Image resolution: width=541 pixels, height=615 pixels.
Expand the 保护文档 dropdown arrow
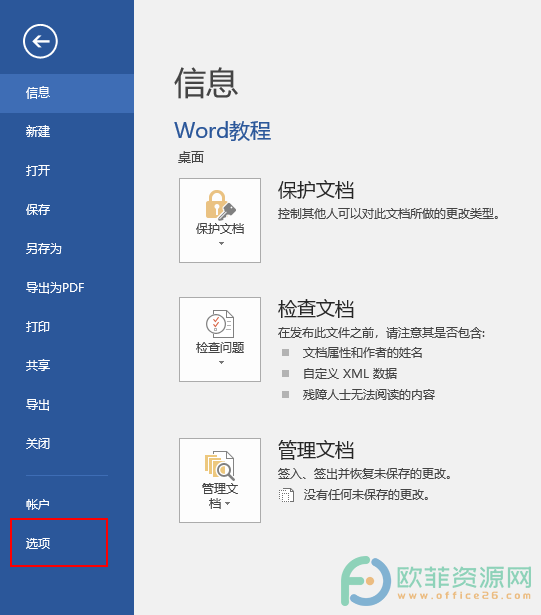(221, 244)
